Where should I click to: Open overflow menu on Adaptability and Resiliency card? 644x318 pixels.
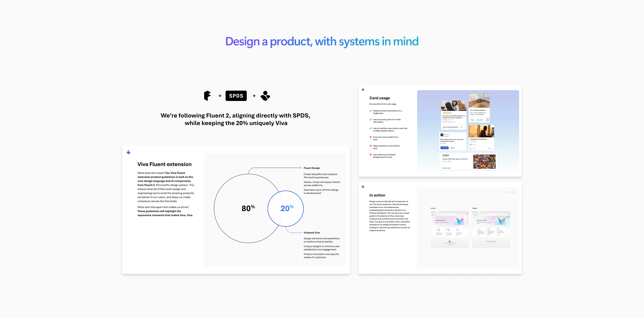[x=492, y=149]
